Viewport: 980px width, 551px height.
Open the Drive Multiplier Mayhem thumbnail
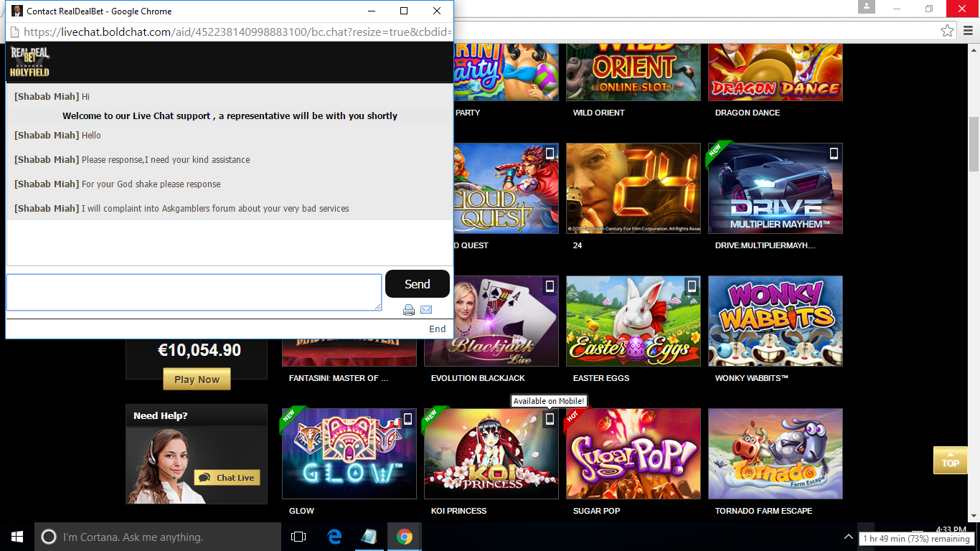click(776, 188)
